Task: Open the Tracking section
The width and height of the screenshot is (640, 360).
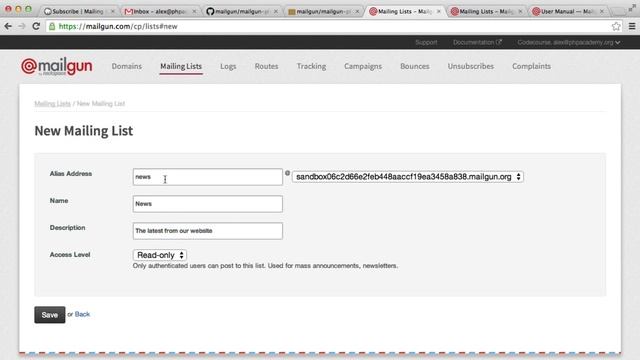Action: [311, 66]
